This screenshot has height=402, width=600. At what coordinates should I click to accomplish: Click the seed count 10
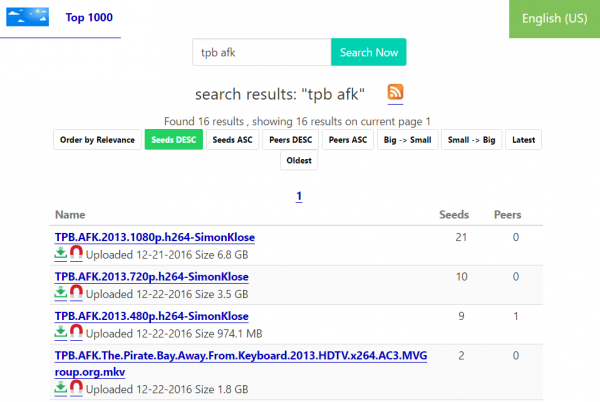tap(461, 277)
